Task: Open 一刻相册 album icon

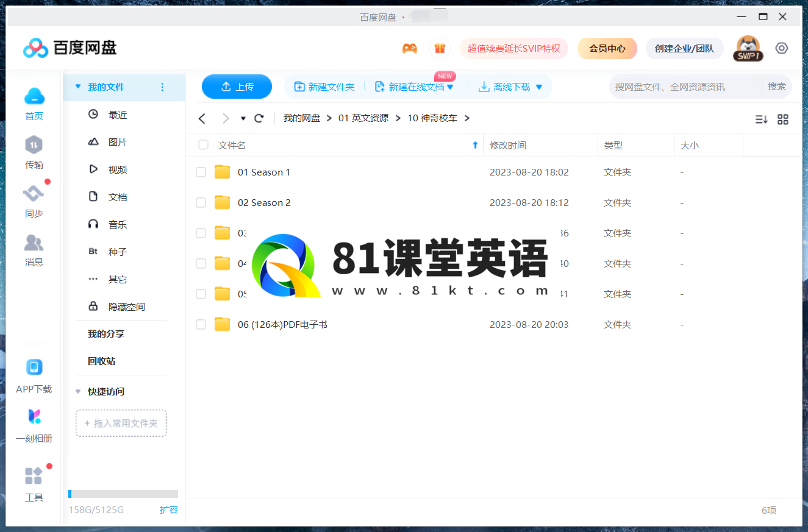Action: pyautogui.click(x=34, y=417)
